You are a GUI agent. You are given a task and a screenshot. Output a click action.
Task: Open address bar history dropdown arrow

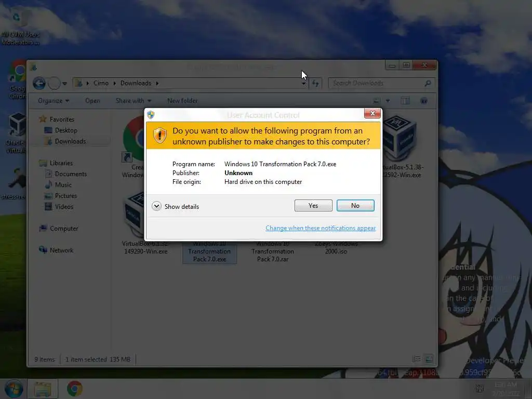pos(303,84)
